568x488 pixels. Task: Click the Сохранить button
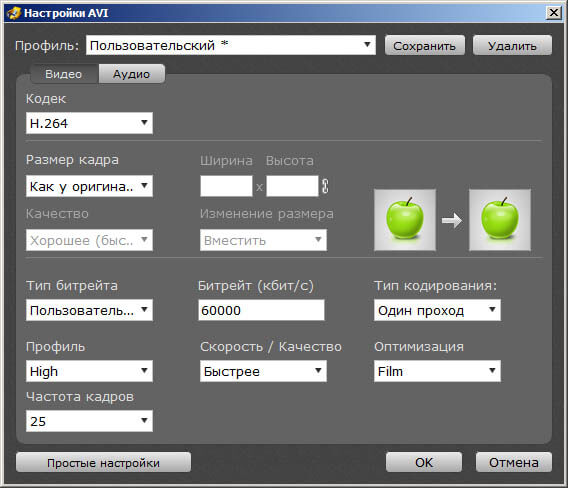tap(425, 46)
